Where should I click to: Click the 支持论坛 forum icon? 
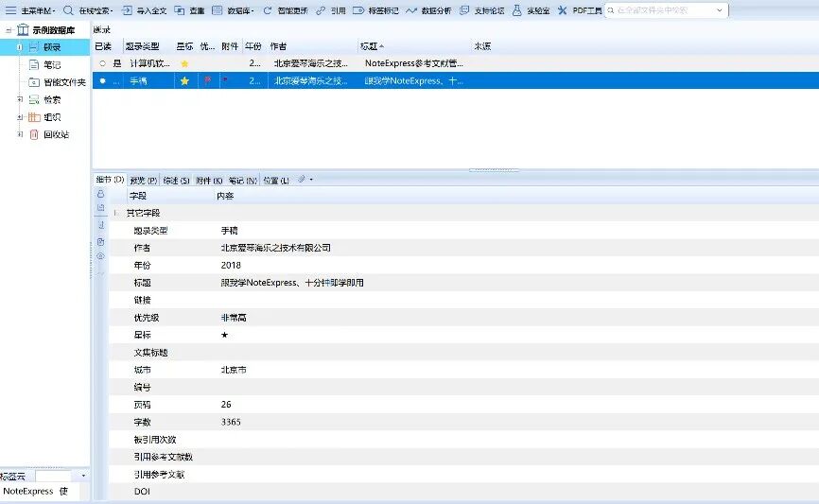[464, 10]
